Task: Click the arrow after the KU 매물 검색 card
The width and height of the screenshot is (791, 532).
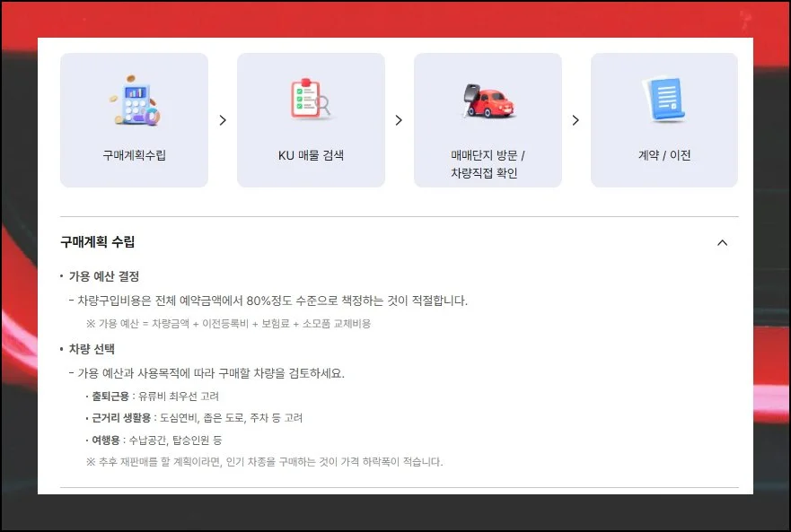Action: tap(399, 120)
